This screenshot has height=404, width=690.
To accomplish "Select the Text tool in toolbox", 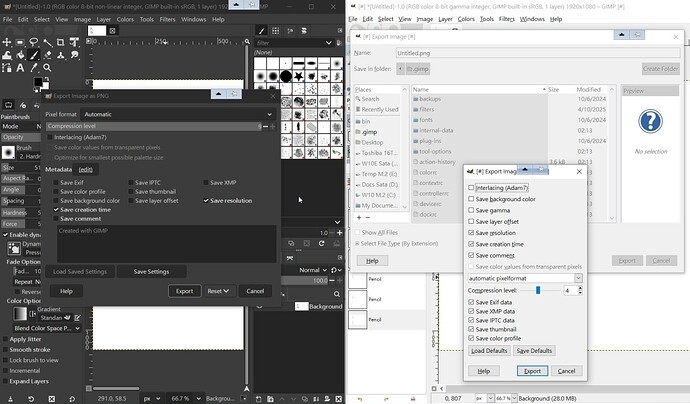I will pyautogui.click(x=20, y=68).
